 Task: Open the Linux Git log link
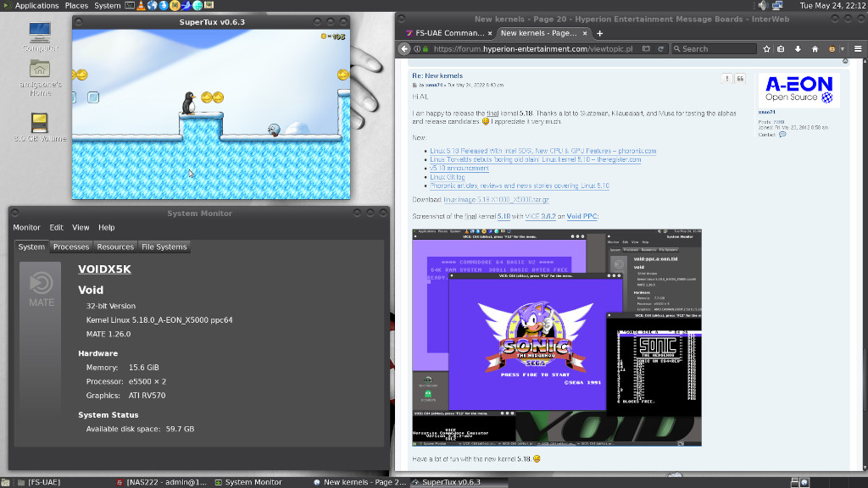tap(448, 177)
